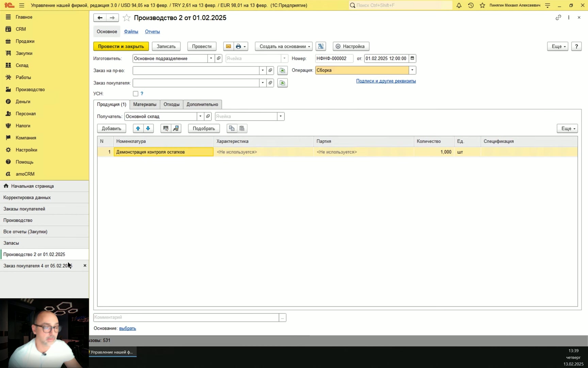Click the Управление нашей ф... taskbar button

[x=113, y=352]
